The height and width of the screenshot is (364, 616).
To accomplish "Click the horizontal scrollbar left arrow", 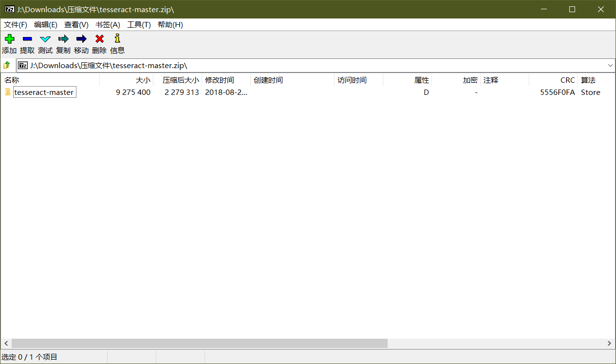I will tap(6, 344).
